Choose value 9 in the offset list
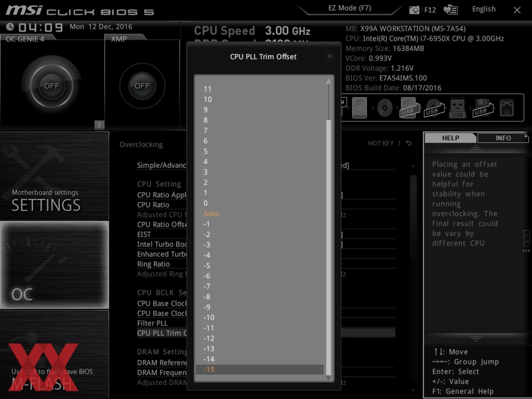The width and height of the screenshot is (532, 399). coord(259,110)
